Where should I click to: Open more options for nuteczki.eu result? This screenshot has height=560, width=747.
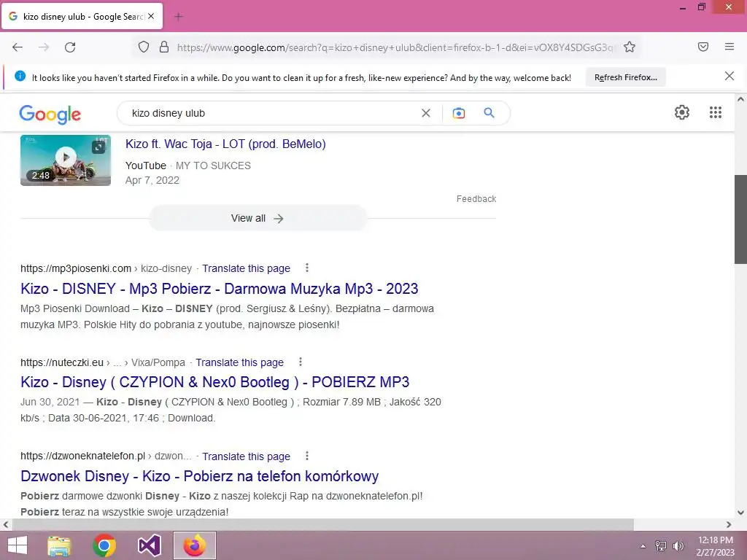pyautogui.click(x=300, y=362)
